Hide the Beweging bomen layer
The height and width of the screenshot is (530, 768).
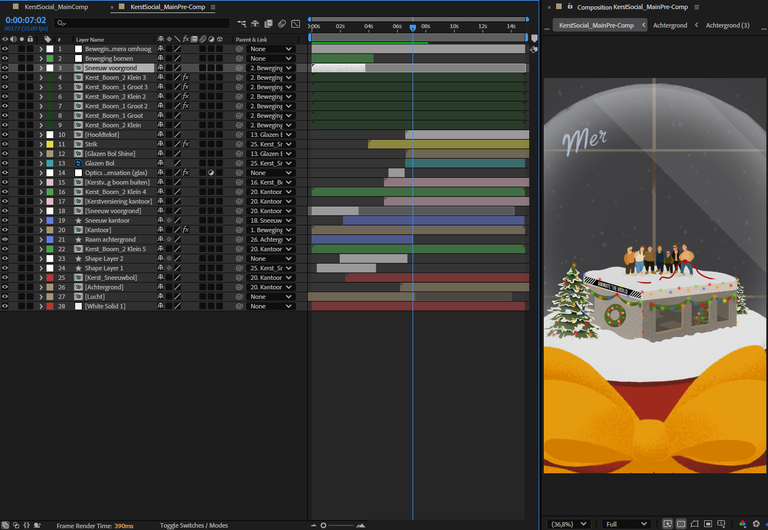click(5, 58)
